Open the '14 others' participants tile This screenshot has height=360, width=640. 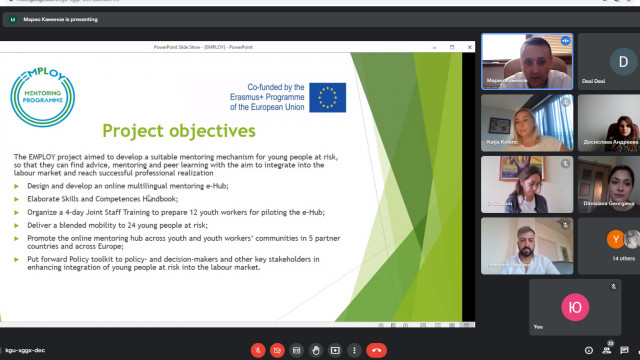(609, 246)
